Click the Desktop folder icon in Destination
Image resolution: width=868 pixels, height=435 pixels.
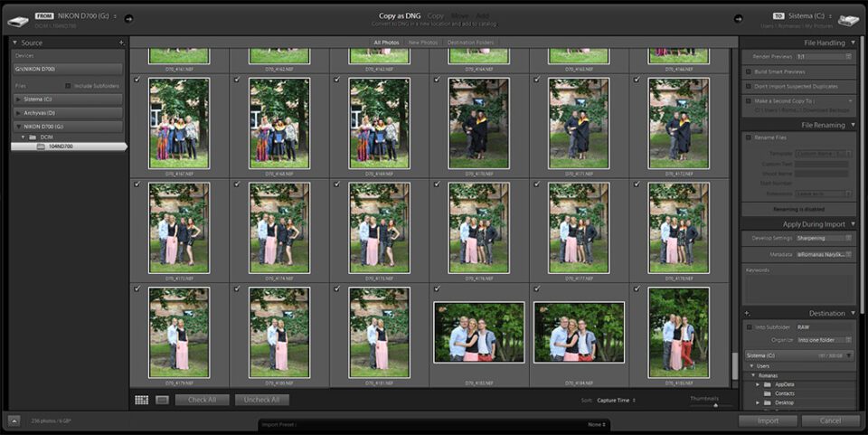[x=768, y=403]
